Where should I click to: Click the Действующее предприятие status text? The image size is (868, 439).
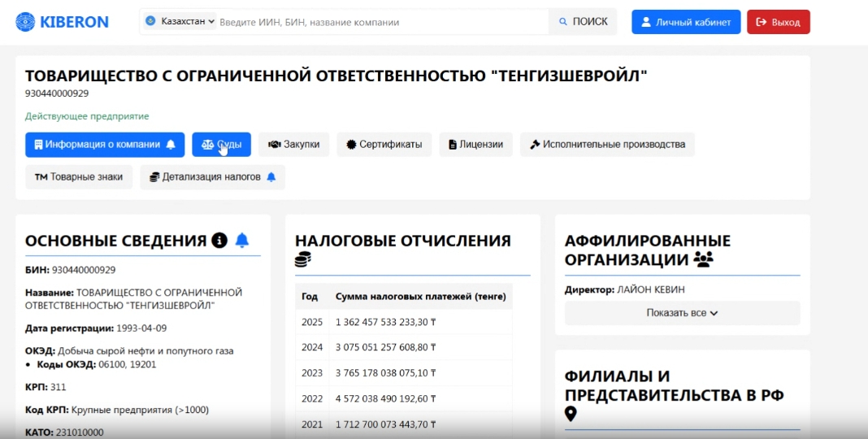coord(87,116)
